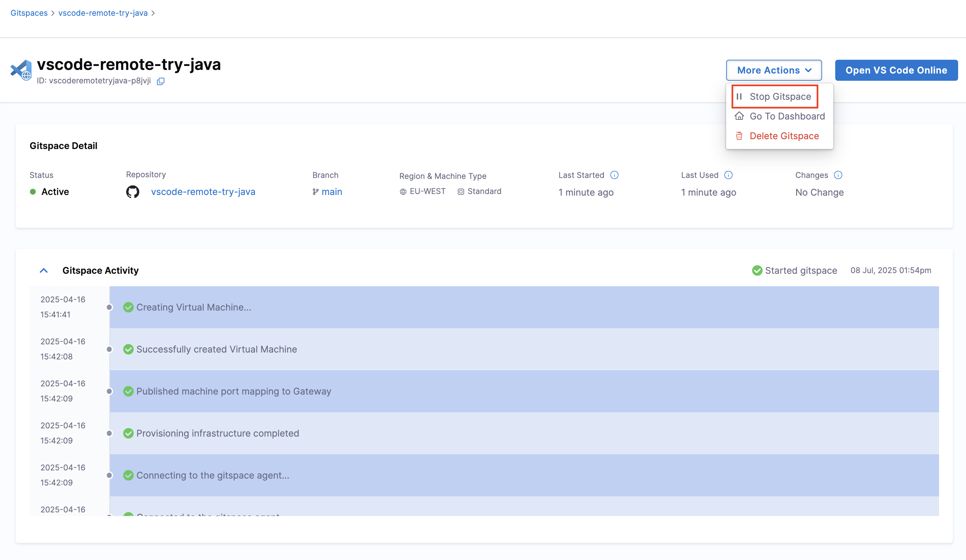
Task: Click the Delete Gitspace trash icon
Action: [x=739, y=136]
